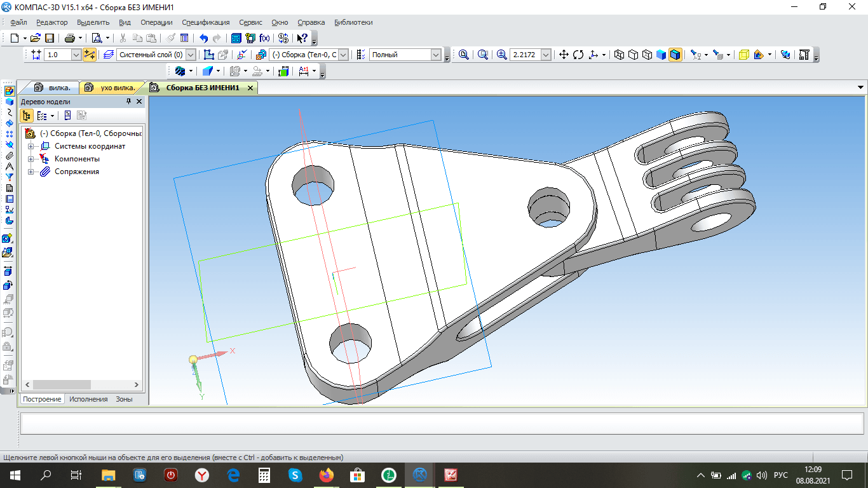Open the Зоны tab in model tree
This screenshot has height=488, width=868.
click(124, 399)
